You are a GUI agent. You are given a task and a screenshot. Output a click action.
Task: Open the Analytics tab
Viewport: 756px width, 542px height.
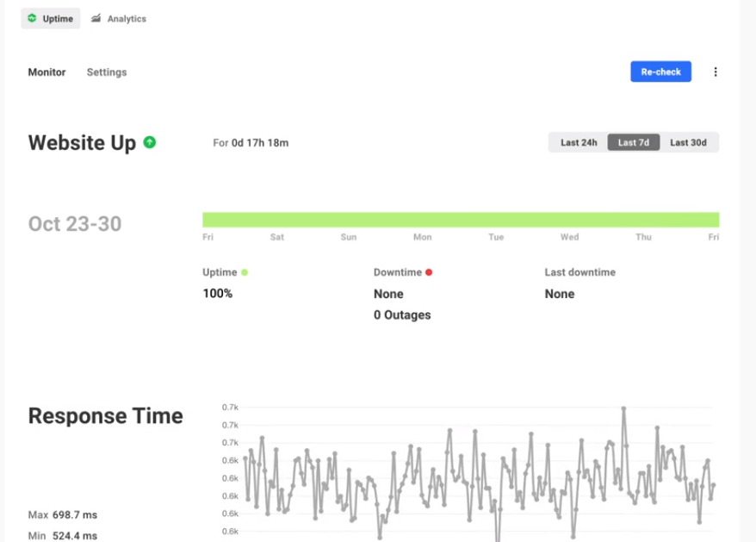coord(118,18)
